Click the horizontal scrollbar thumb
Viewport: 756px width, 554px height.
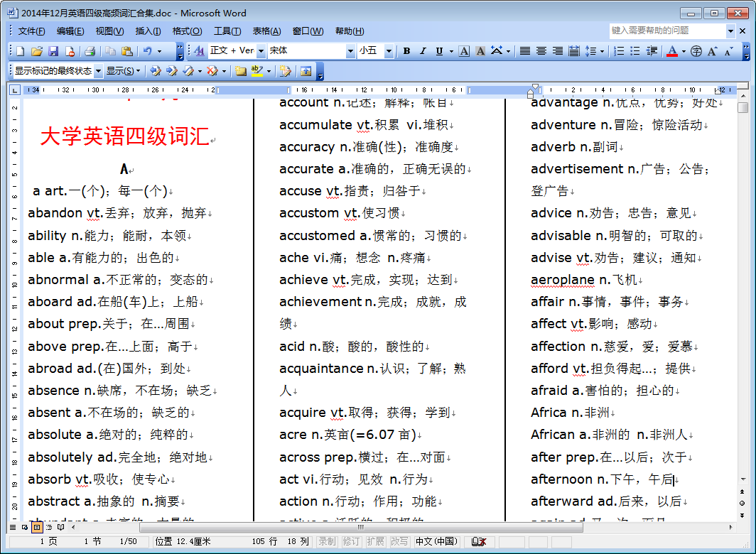pos(361,528)
